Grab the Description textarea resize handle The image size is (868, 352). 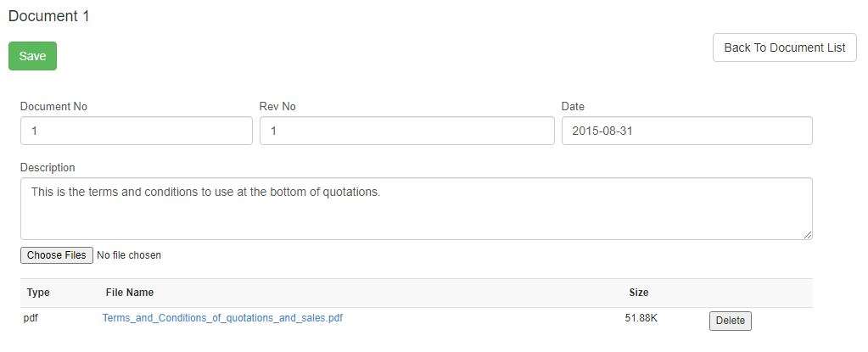click(808, 235)
